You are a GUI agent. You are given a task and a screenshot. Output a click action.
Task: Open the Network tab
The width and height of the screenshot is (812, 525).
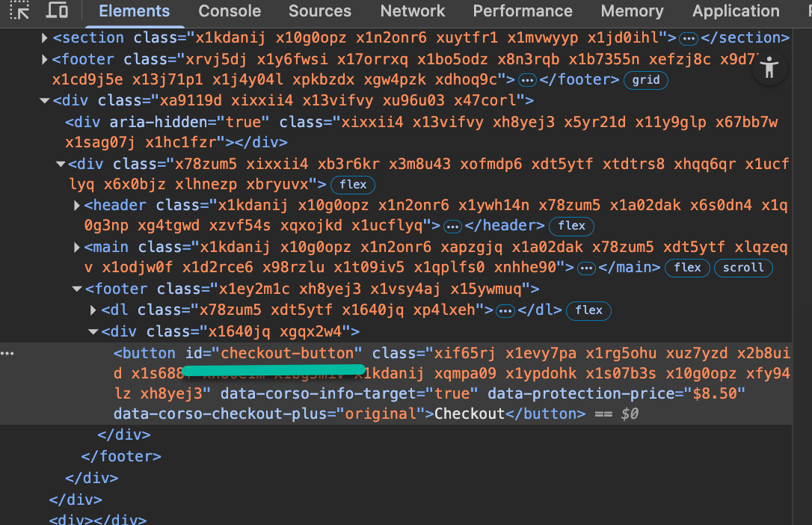[x=412, y=11]
